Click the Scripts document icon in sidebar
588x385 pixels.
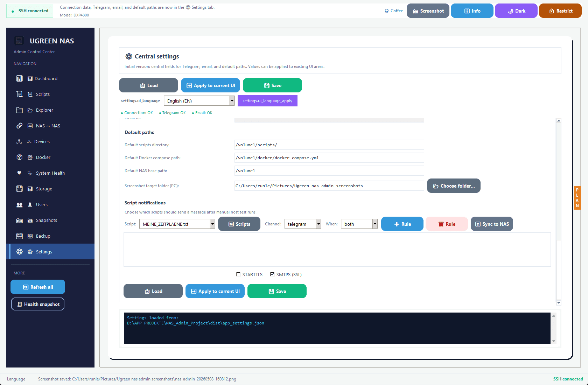click(x=20, y=94)
